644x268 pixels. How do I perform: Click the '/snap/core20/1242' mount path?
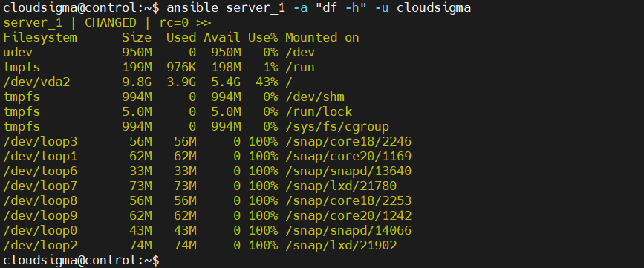point(348,216)
